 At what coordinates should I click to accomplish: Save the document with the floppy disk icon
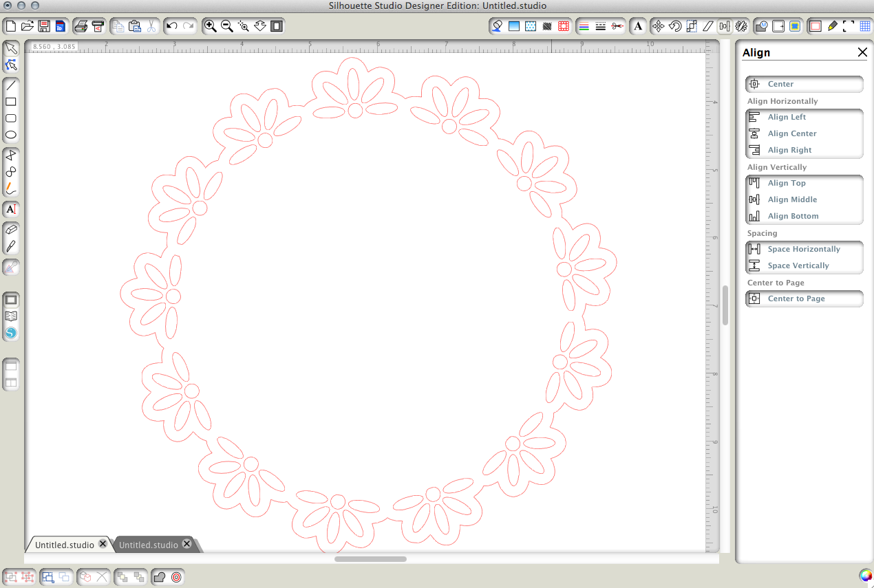[44, 26]
